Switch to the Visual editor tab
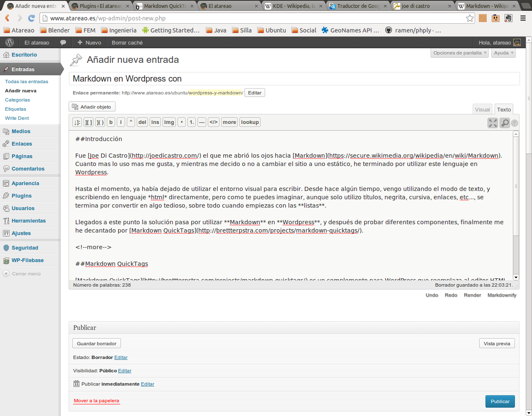The image size is (532, 416). [x=483, y=109]
